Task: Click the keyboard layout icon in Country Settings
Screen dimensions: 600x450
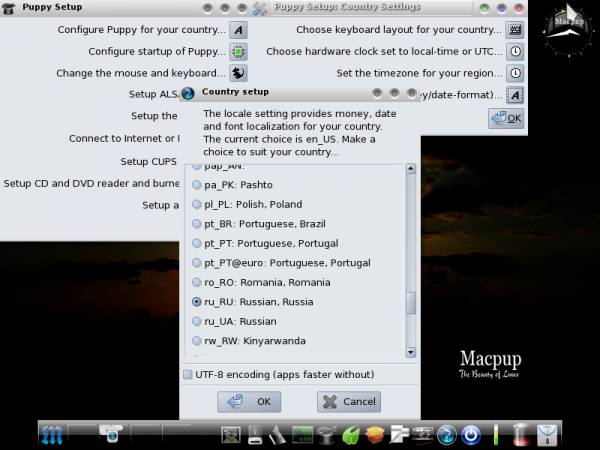Action: point(515,30)
